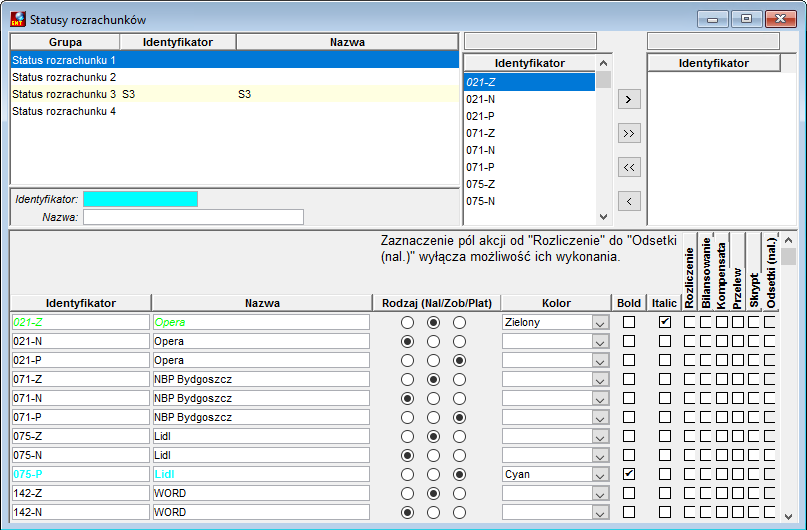Select Status rozrachunku 2 group row
Viewport: 807px width, 530px height.
235,77
